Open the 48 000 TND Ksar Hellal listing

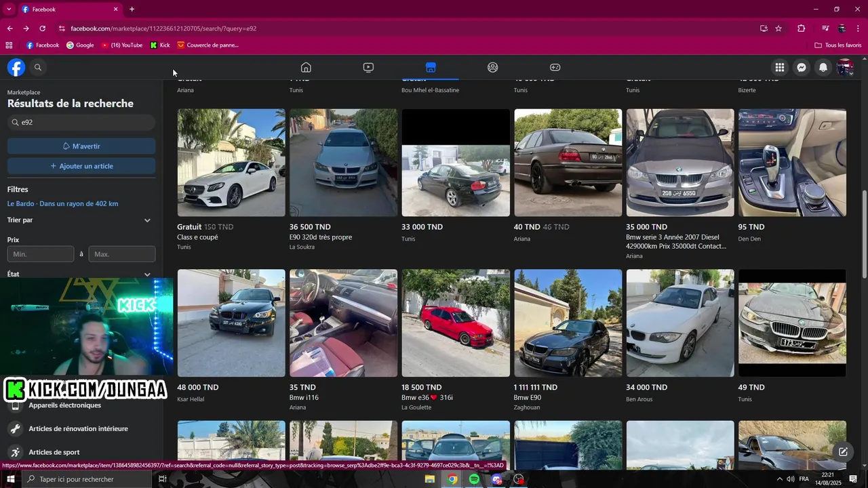[231, 323]
